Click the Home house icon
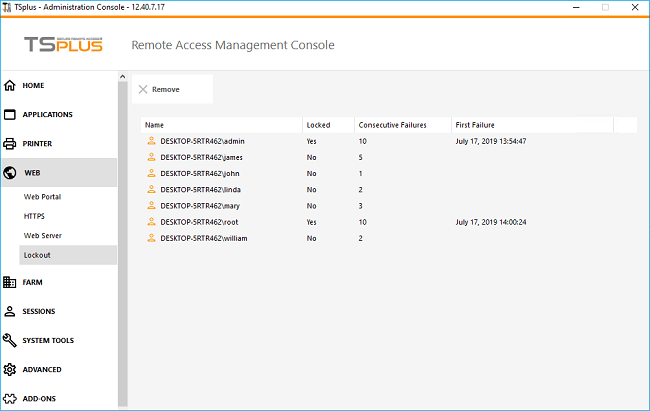 (10, 85)
